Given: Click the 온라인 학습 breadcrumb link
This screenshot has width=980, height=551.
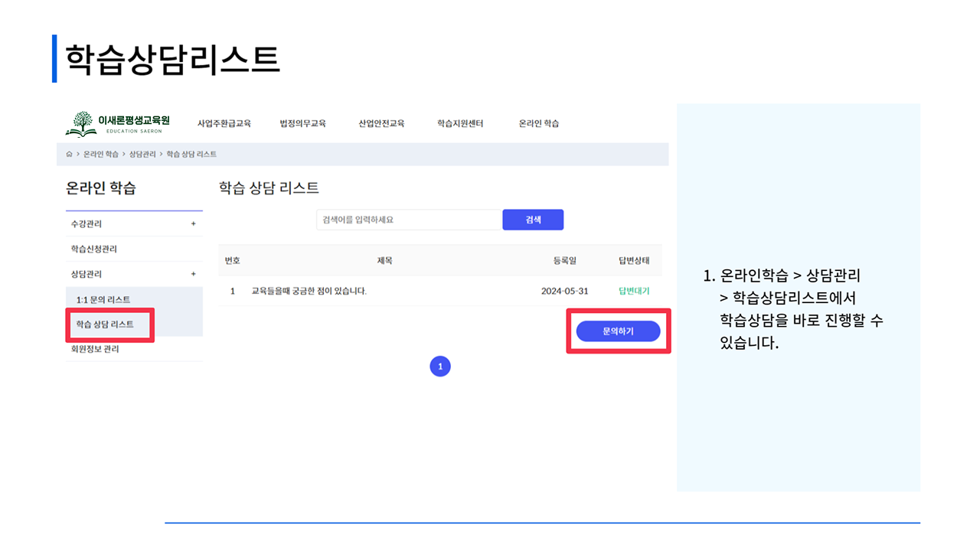Looking at the screenshot, I should pyautogui.click(x=101, y=155).
